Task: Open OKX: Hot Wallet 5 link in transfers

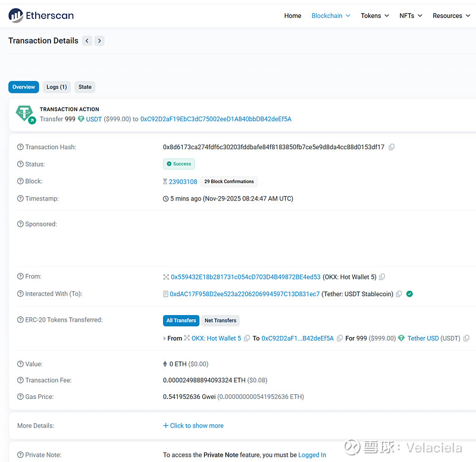Action: [x=216, y=338]
